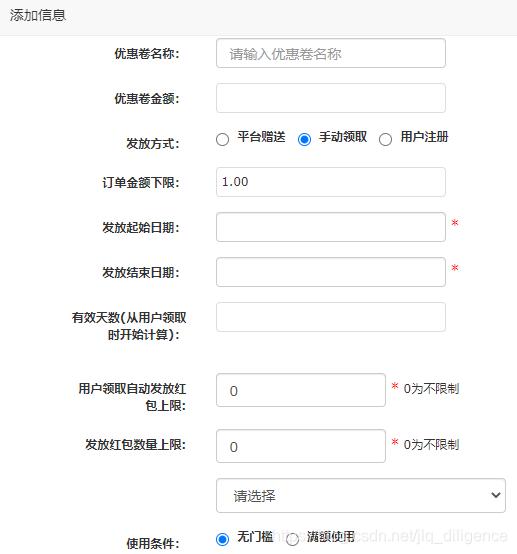This screenshot has height=554, width=517.
Task: Click the 有效天数 input box
Action: pyautogui.click(x=331, y=317)
